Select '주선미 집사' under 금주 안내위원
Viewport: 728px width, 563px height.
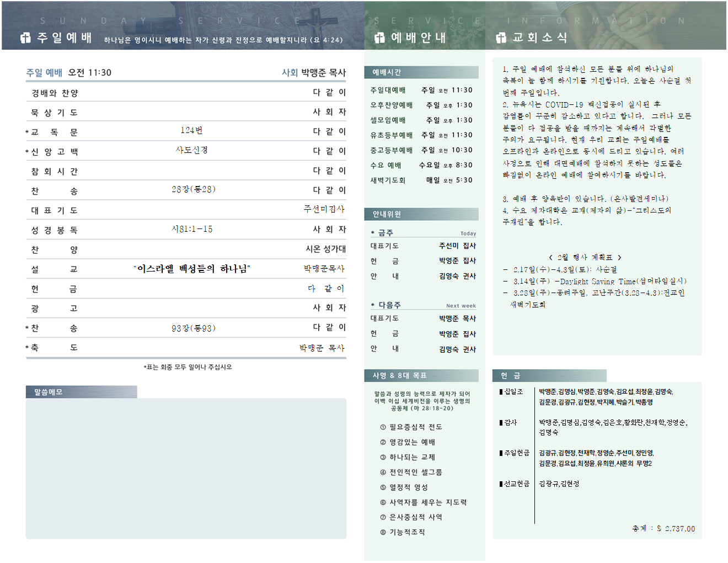pos(457,246)
